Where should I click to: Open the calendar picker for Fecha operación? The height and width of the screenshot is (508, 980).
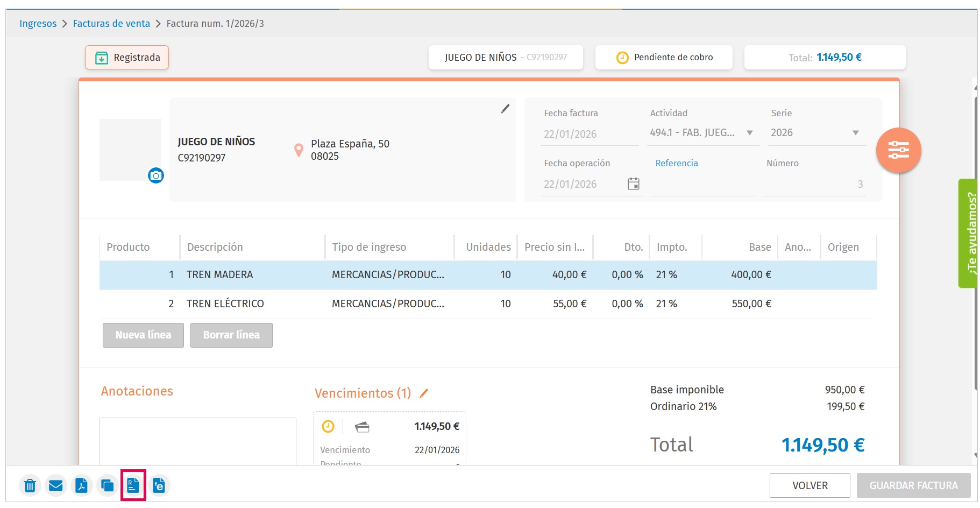[x=634, y=184]
